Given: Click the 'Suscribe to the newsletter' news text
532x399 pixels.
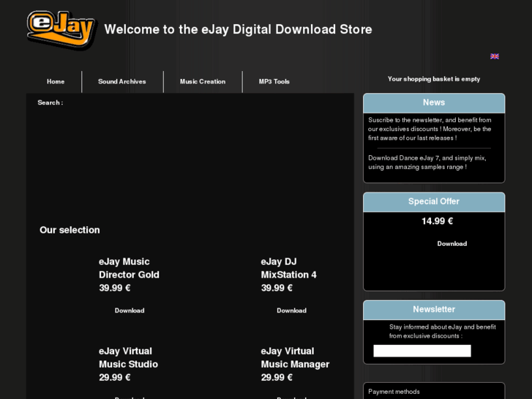Looking at the screenshot, I should click(430, 129).
